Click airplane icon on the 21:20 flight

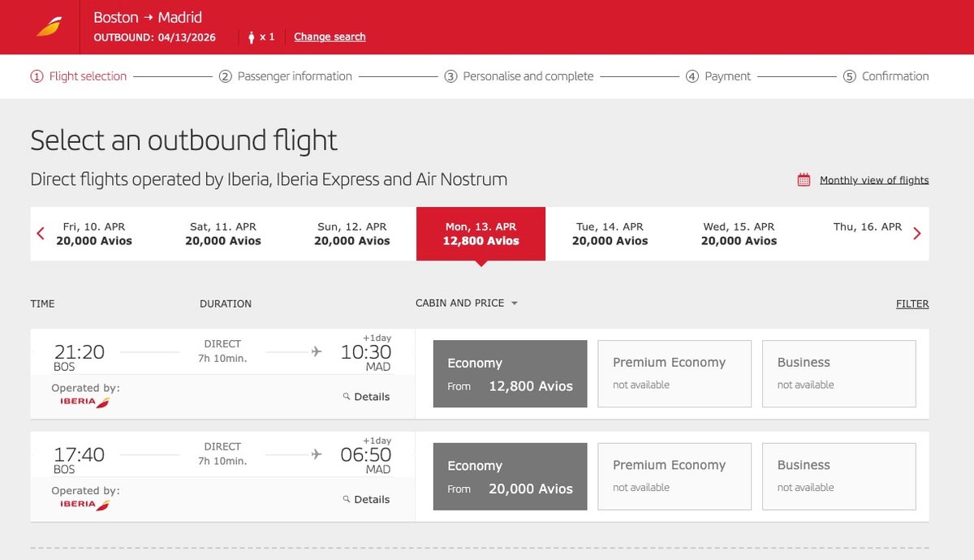click(x=317, y=351)
